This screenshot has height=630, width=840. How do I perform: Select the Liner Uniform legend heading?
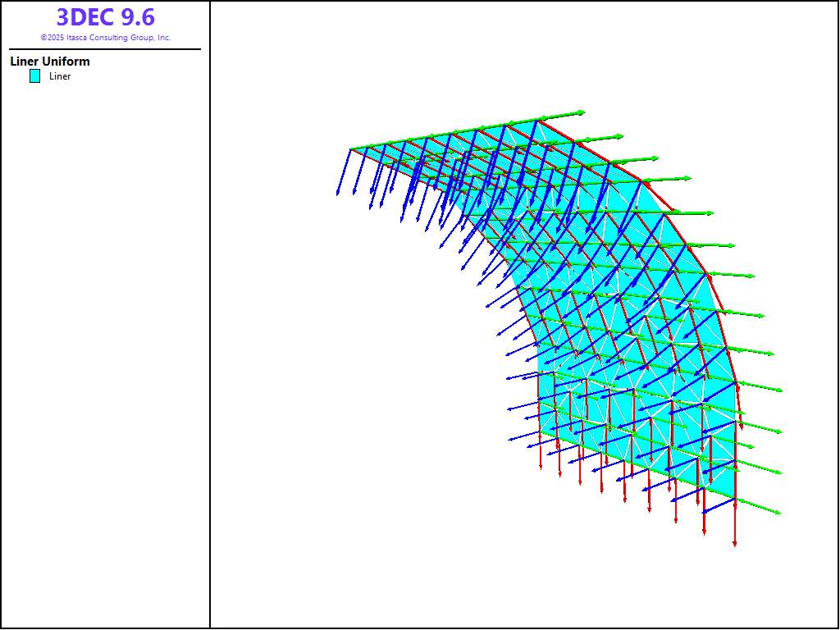pos(50,62)
